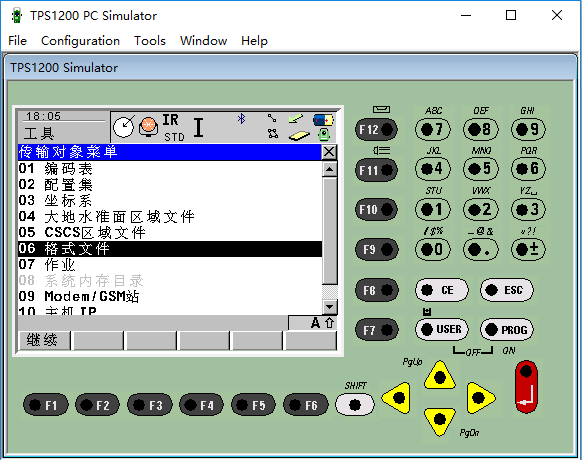The height and width of the screenshot is (460, 582).
Task: Click the number 1 key
Action: click(x=433, y=209)
